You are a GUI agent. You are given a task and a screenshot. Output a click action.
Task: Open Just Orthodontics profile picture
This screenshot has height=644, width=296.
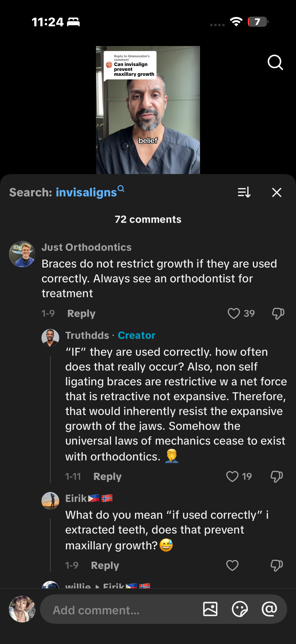pyautogui.click(x=22, y=254)
